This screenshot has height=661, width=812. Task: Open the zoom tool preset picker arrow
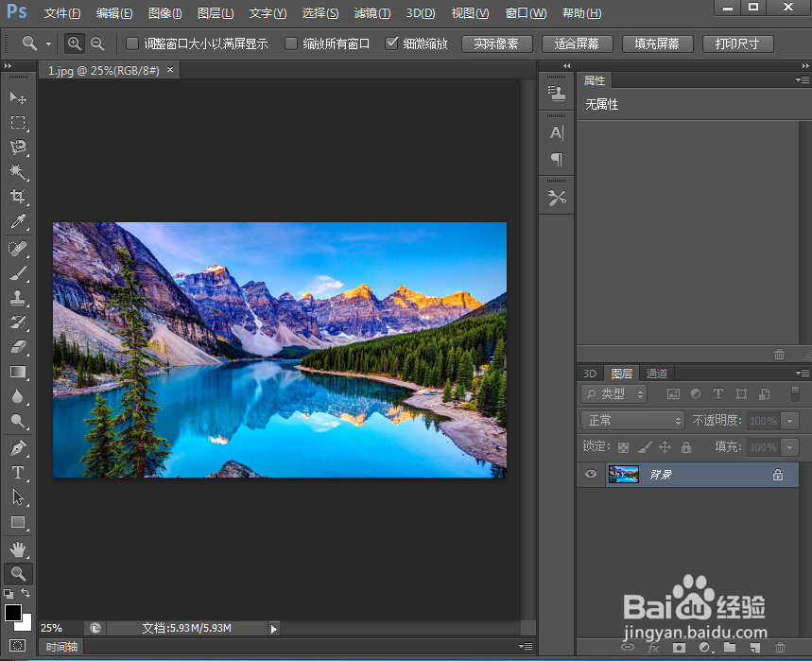coord(48,43)
